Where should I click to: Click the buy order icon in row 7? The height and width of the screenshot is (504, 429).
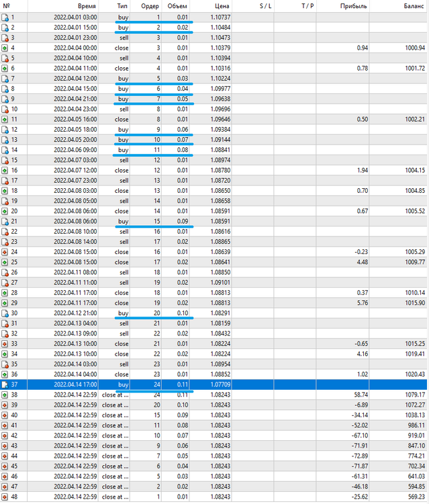[5, 79]
